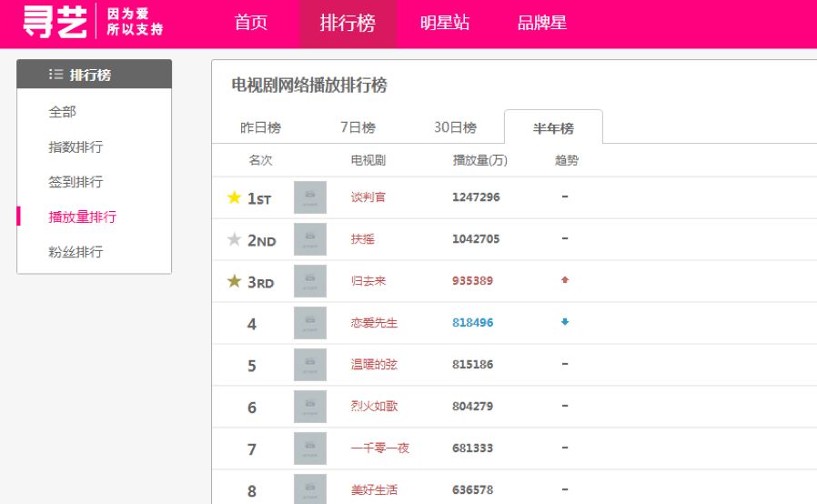Click the 排行榜 sidebar header
817x504 pixels.
coord(95,74)
